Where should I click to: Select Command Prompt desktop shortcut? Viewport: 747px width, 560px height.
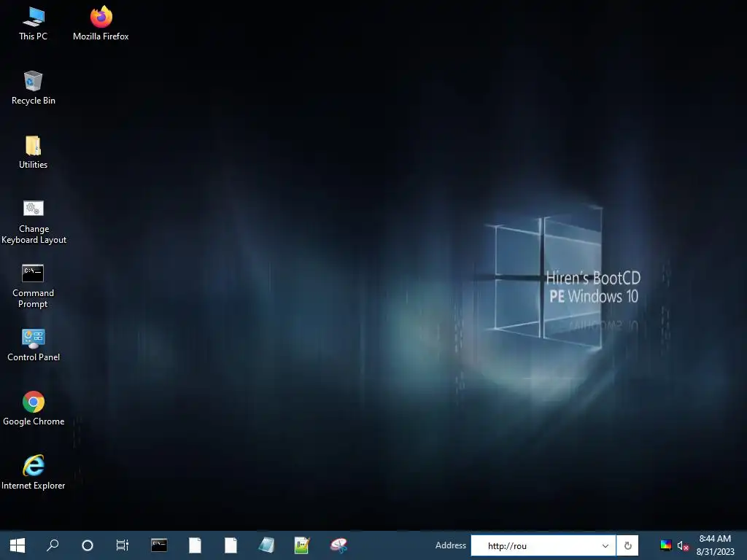(x=34, y=286)
